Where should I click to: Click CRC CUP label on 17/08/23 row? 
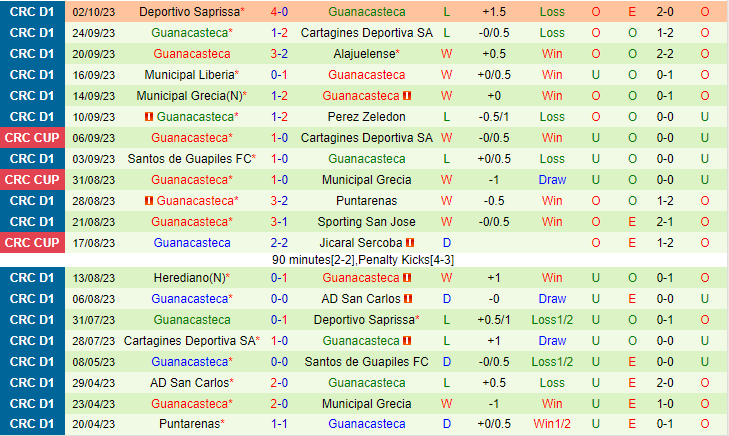(33, 243)
